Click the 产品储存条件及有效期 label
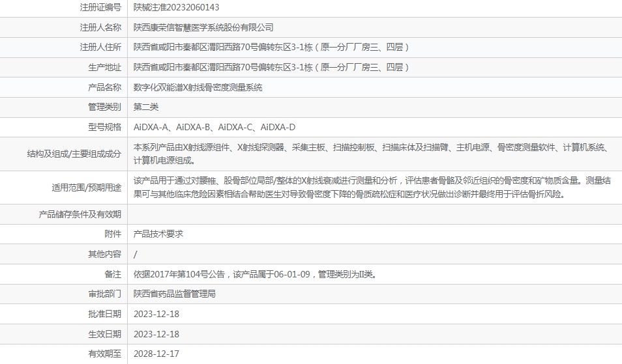Screen dimensions: 622x364 point(80,214)
